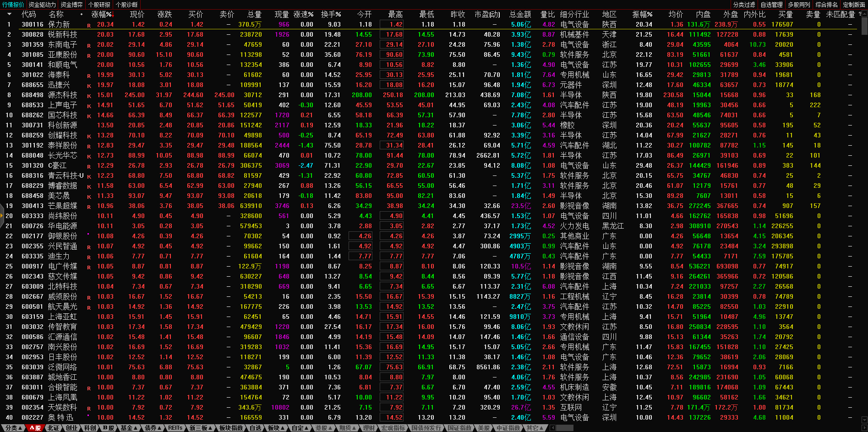Click the dot marker in header row
The image size is (868, 432).
82,14
